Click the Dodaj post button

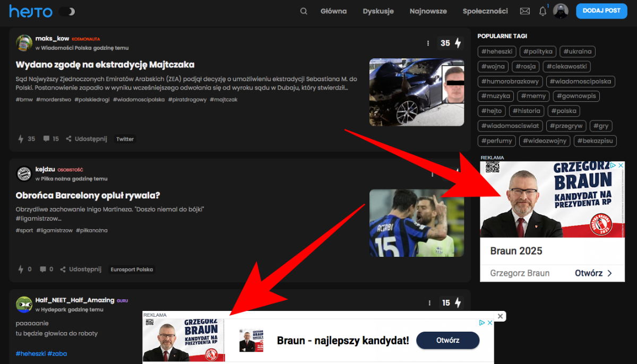coord(601,11)
